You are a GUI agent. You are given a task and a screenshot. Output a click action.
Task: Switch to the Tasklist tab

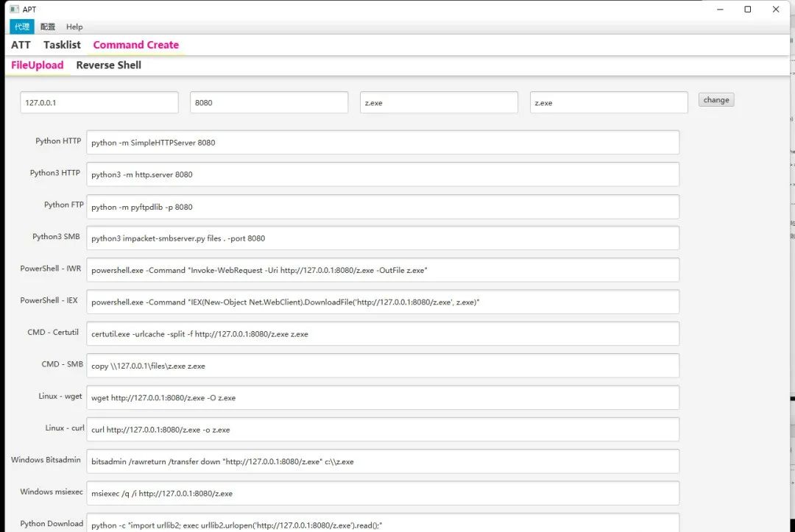point(62,45)
